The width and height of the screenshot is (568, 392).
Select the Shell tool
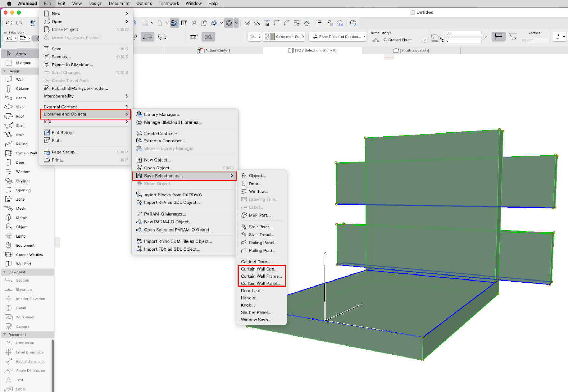[x=20, y=126]
